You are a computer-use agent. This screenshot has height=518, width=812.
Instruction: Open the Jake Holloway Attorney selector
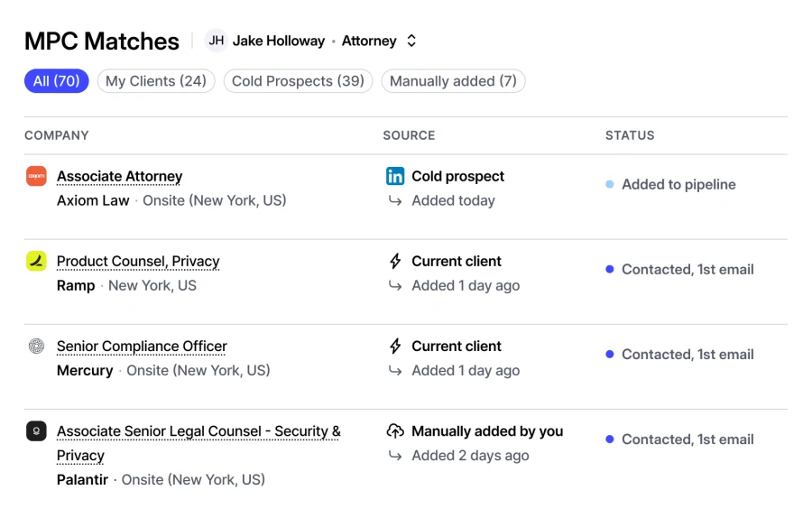[x=311, y=41]
